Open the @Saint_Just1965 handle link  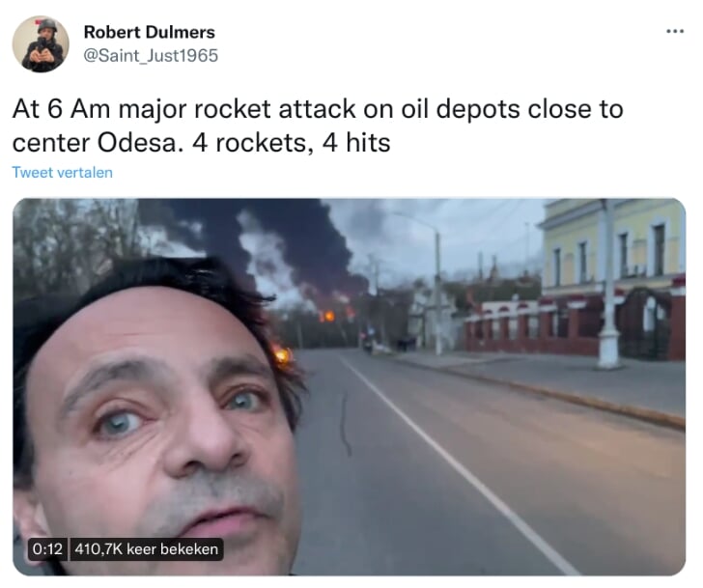[x=151, y=56]
